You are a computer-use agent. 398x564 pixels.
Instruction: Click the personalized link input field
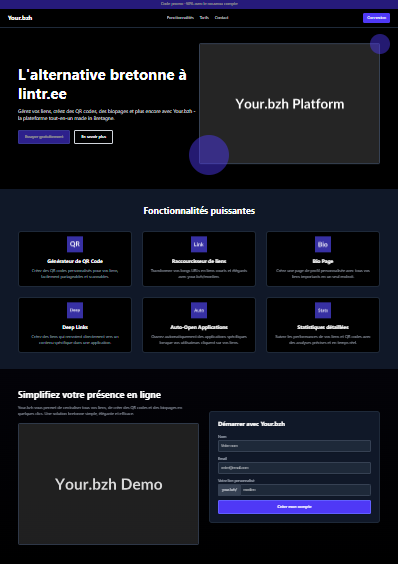[x=306, y=490]
